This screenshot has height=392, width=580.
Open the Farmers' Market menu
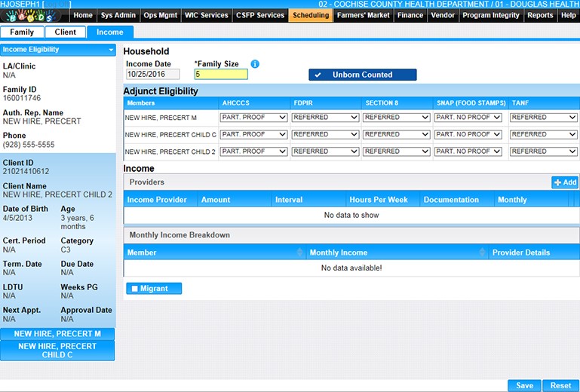pyautogui.click(x=363, y=15)
